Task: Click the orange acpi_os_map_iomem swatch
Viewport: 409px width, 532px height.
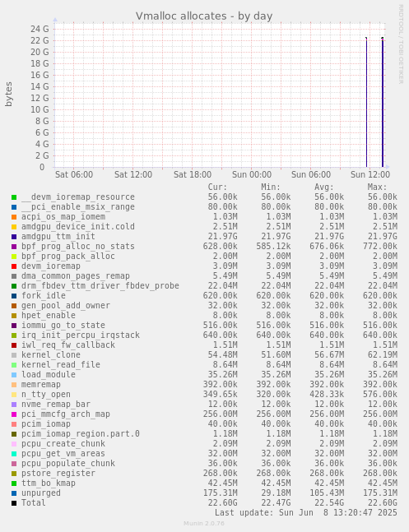Action: click(14, 217)
